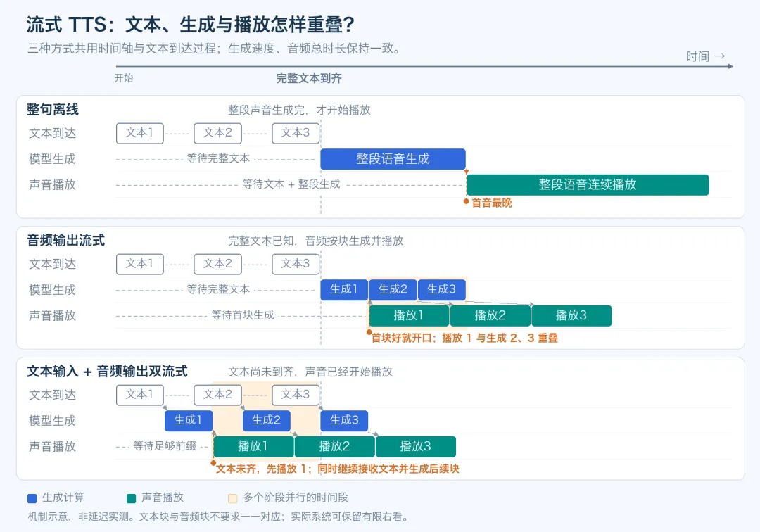The height and width of the screenshot is (532, 760).
Task: Click 等待完整文本 in the 整句离线 section
Action: pyautogui.click(x=218, y=158)
